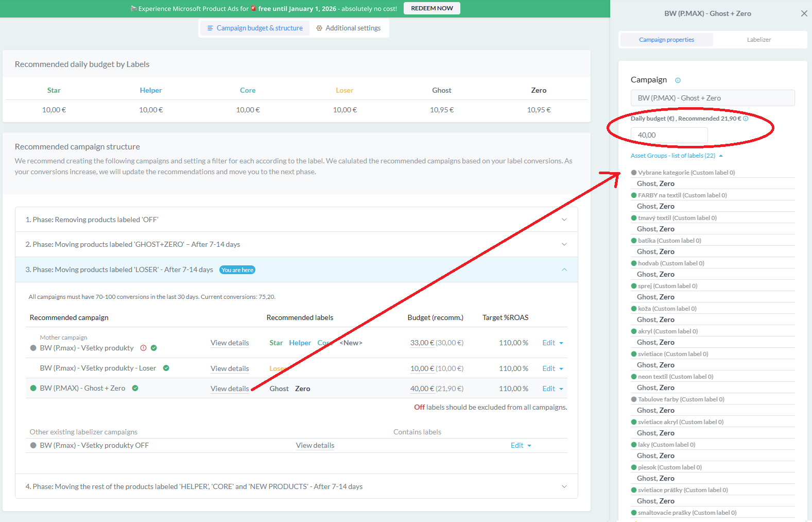This screenshot has width=812, height=522.
Task: Collapse Phase 3 'LOSER' section
Action: point(564,270)
